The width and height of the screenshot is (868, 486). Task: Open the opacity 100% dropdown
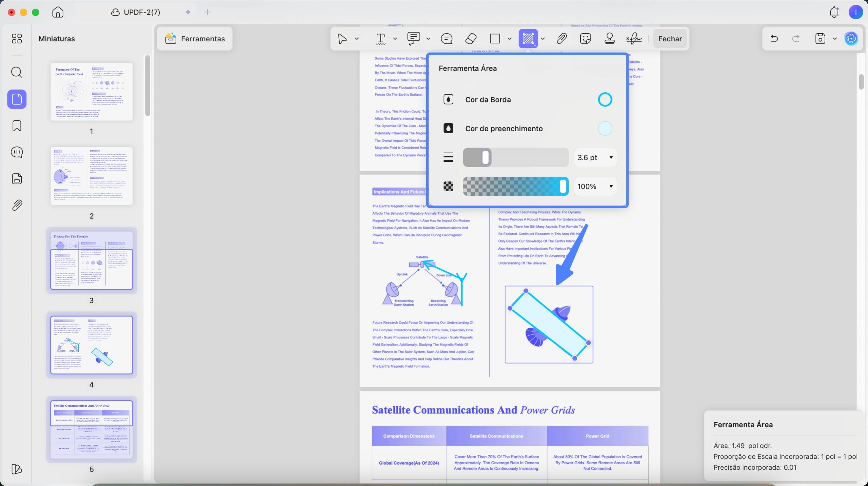pyautogui.click(x=595, y=186)
